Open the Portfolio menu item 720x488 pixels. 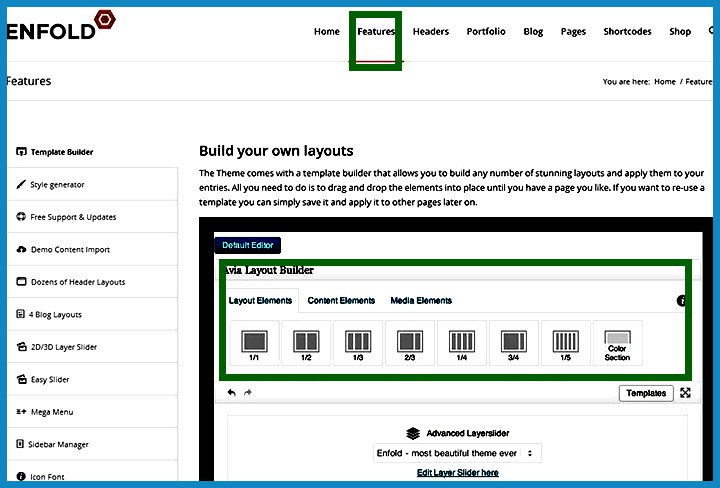[486, 32]
